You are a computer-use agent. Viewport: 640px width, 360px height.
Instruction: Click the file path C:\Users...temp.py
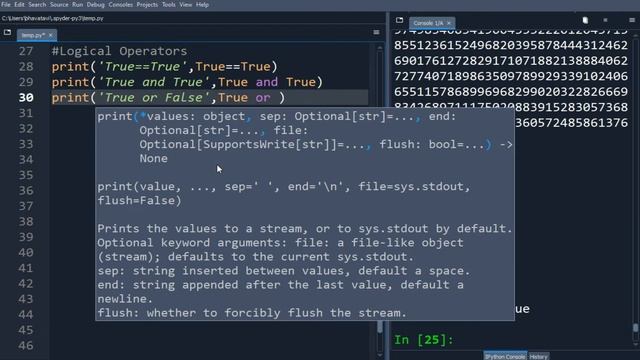pos(53,18)
